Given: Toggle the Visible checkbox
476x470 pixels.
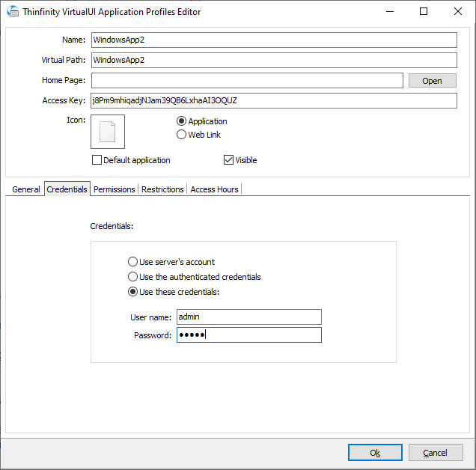Looking at the screenshot, I should pyautogui.click(x=229, y=160).
